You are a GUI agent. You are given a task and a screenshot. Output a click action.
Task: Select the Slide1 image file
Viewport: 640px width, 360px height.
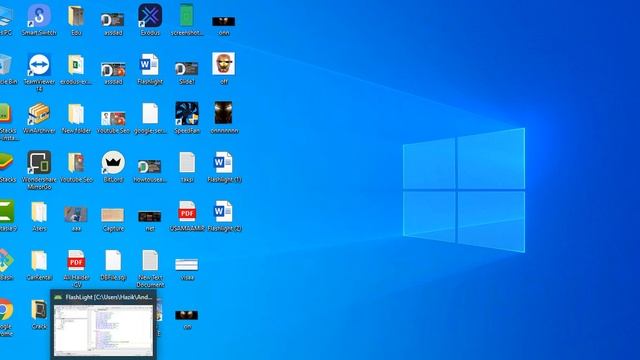[187, 69]
